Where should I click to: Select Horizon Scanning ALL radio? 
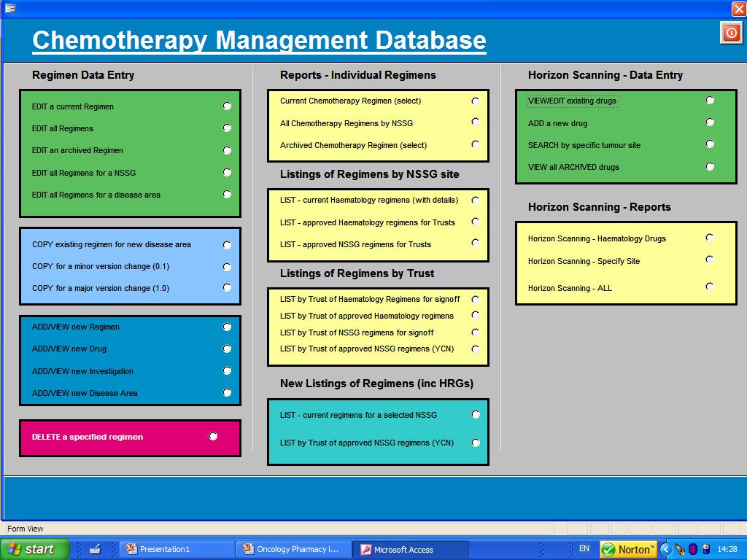tap(710, 286)
